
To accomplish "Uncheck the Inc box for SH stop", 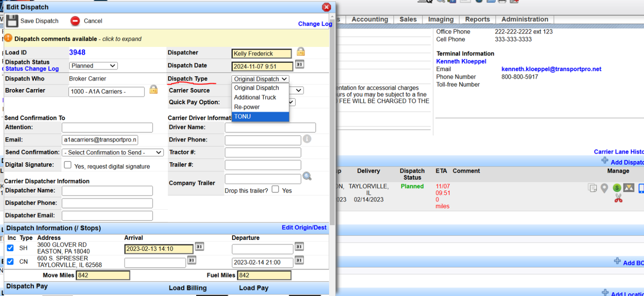I will pos(10,248).
